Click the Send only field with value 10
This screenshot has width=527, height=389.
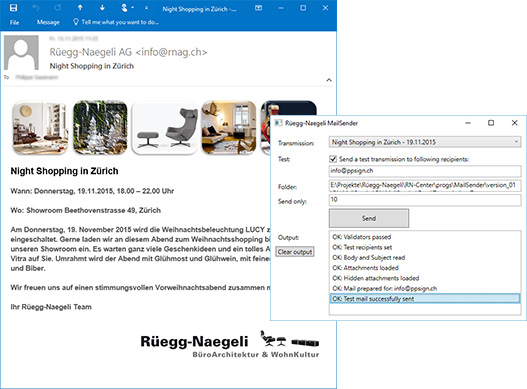pyautogui.click(x=425, y=200)
